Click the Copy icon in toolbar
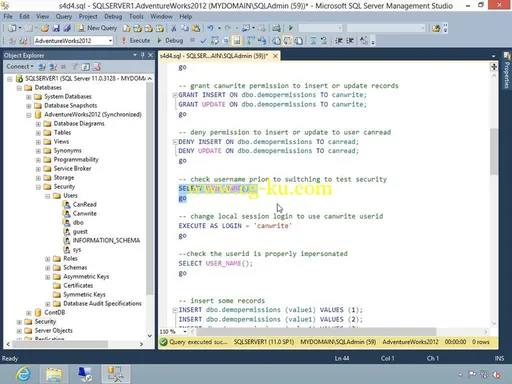This screenshot has width=512, height=384. pyautogui.click(x=185, y=28)
